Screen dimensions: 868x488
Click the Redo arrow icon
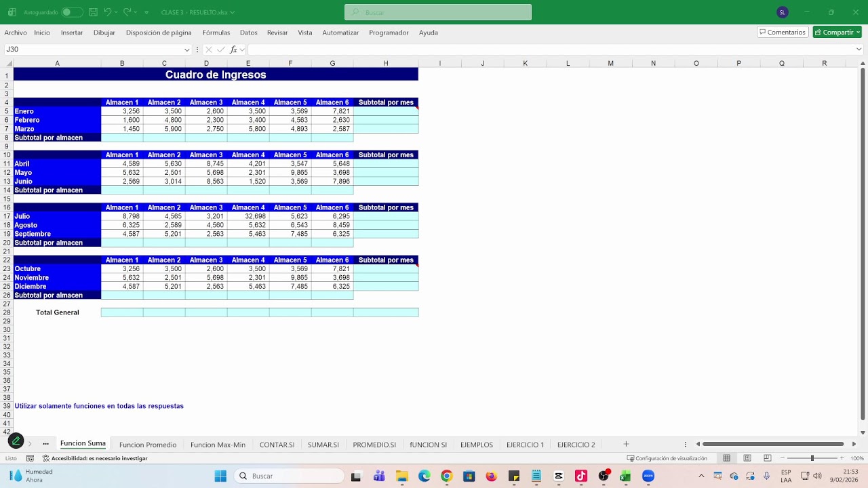tap(127, 12)
